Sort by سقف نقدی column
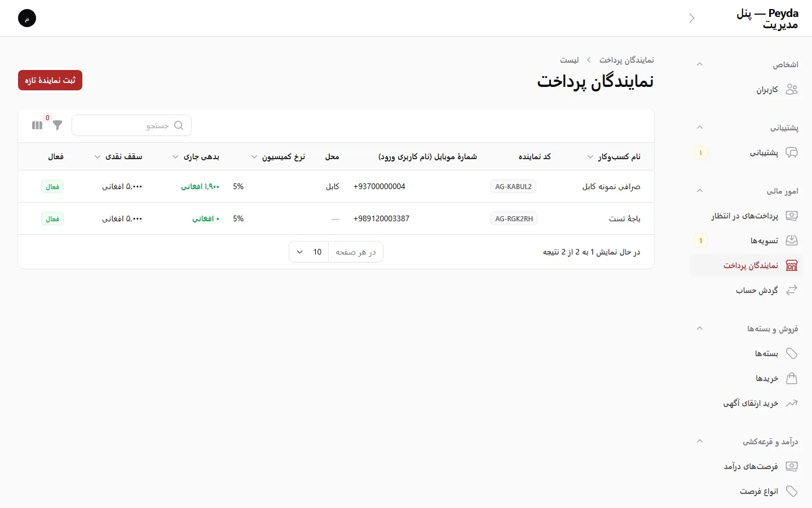This screenshot has height=508, width=812. click(x=118, y=157)
